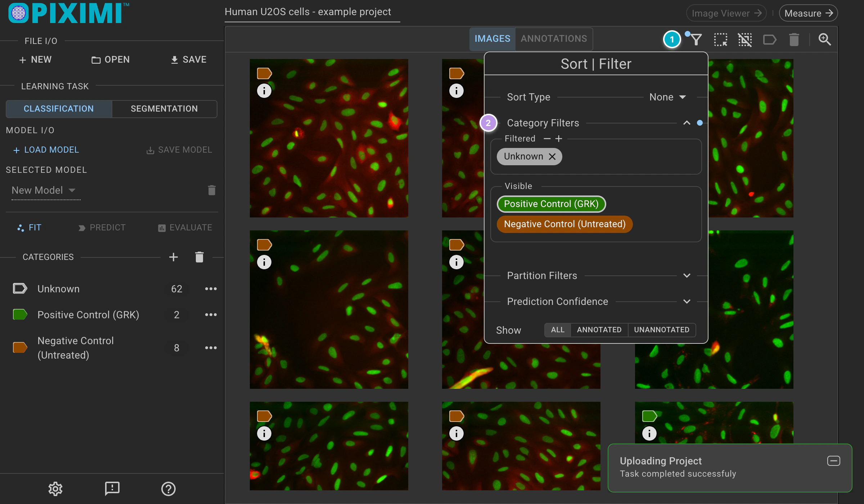Open options menu for Unknown category
The image size is (864, 504).
click(x=211, y=289)
